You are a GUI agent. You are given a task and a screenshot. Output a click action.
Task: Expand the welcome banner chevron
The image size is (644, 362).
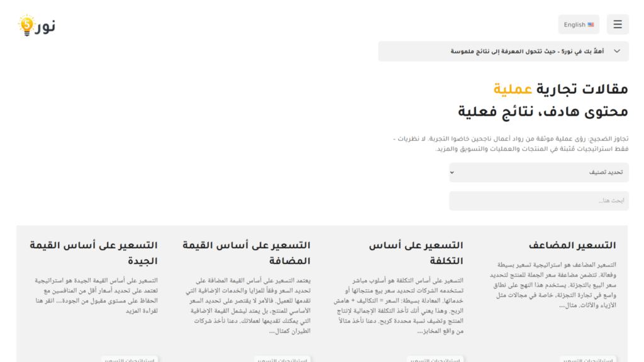click(617, 52)
